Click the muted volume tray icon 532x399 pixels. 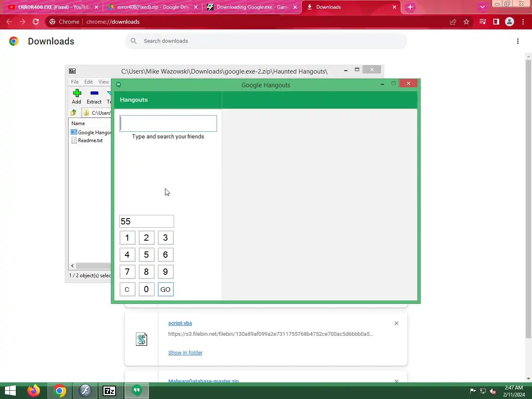tap(493, 391)
